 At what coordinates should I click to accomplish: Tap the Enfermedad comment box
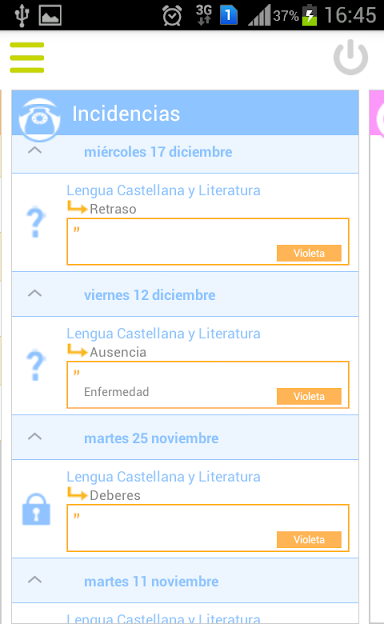pyautogui.click(x=208, y=385)
